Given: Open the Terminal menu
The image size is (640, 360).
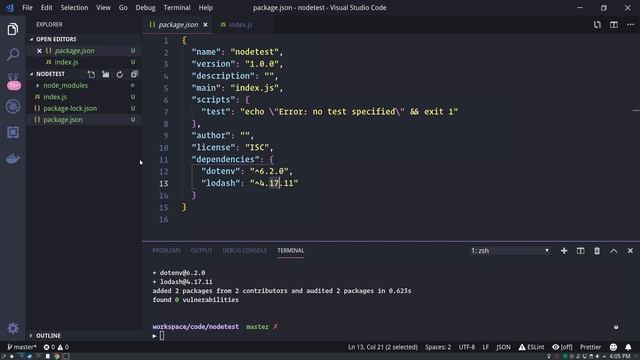Looking at the screenshot, I should tap(177, 7).
